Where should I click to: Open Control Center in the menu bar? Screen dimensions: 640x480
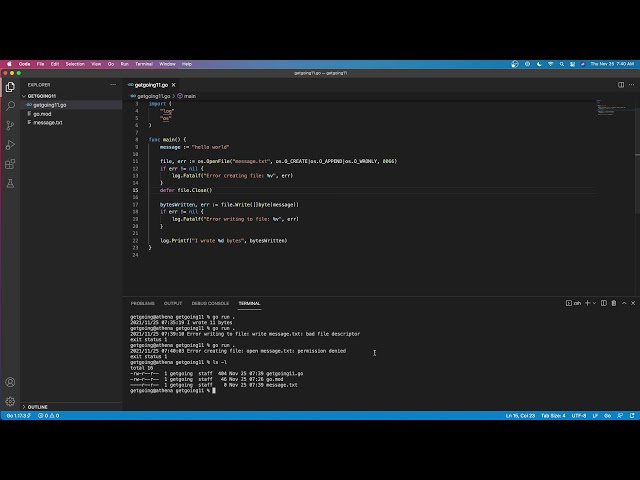(573, 64)
